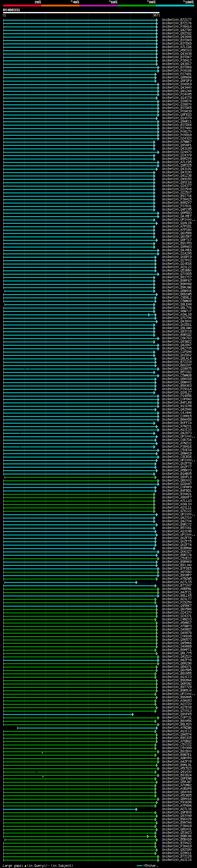Select UniRef100_A2TLS6 label

click(x=177, y=809)
